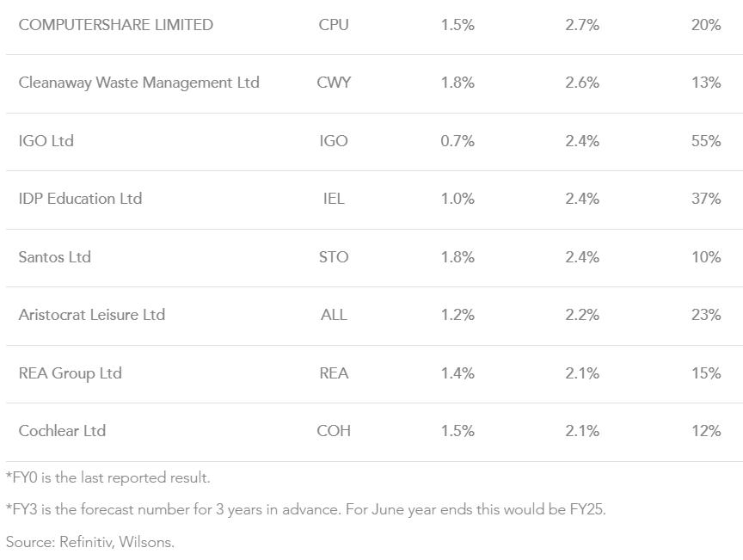Click Aristocrat Leisure Ltd company name
This screenshot has height=560, width=743.
coord(91,315)
